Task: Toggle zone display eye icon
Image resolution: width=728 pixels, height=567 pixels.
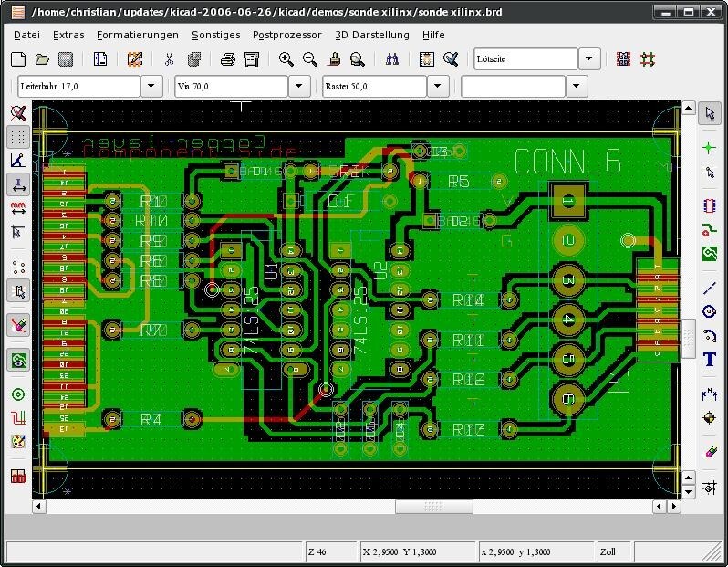Action: point(18,360)
